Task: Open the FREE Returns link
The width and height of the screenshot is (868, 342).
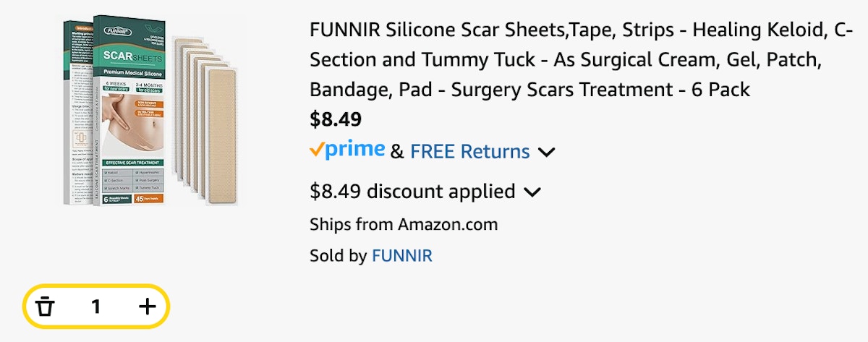Action: tap(470, 152)
